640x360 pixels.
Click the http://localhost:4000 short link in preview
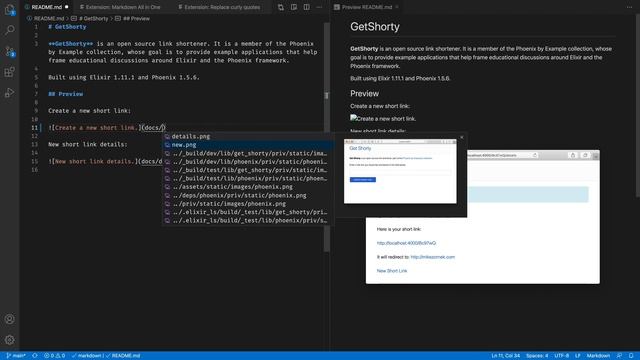coord(406,243)
